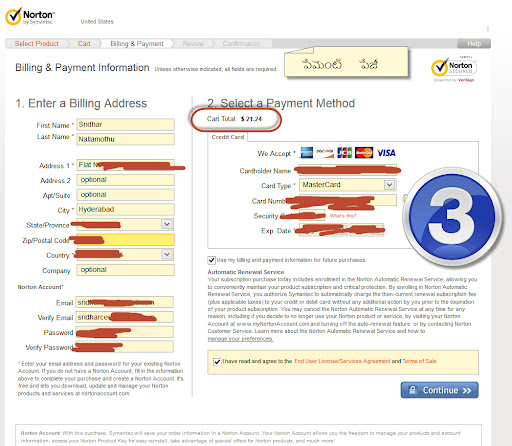
Task: Open the Terms of Sale link
Action: [x=419, y=361]
